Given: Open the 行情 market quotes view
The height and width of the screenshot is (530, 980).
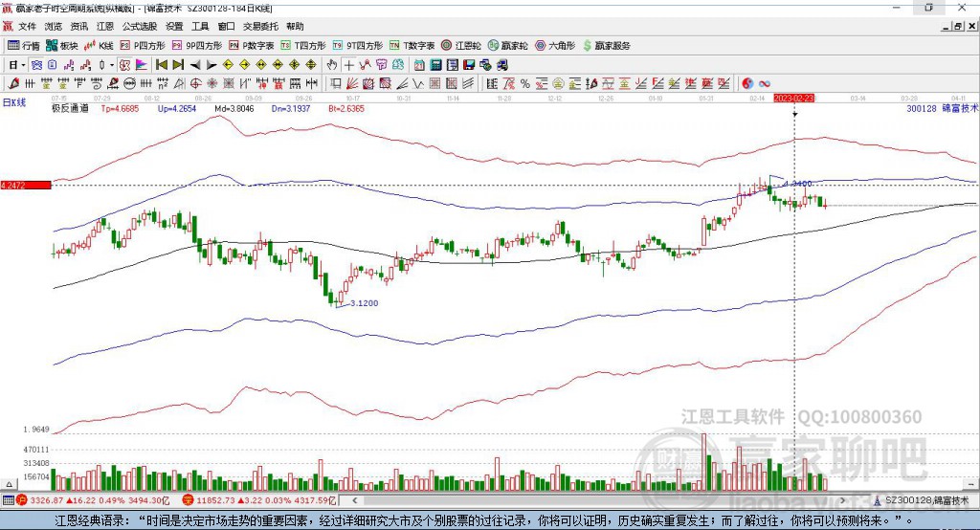Looking at the screenshot, I should point(24,46).
